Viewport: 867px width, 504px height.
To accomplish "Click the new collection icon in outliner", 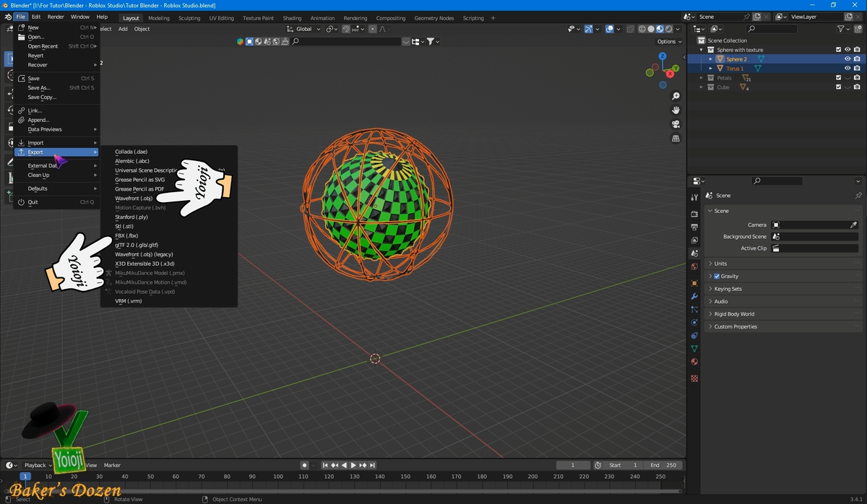I will tap(857, 29).
